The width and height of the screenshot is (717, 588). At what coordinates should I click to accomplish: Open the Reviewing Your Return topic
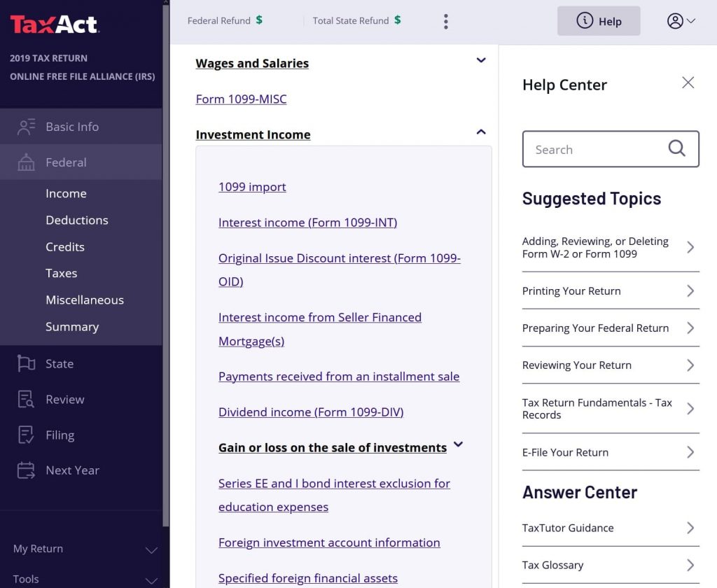tap(611, 365)
